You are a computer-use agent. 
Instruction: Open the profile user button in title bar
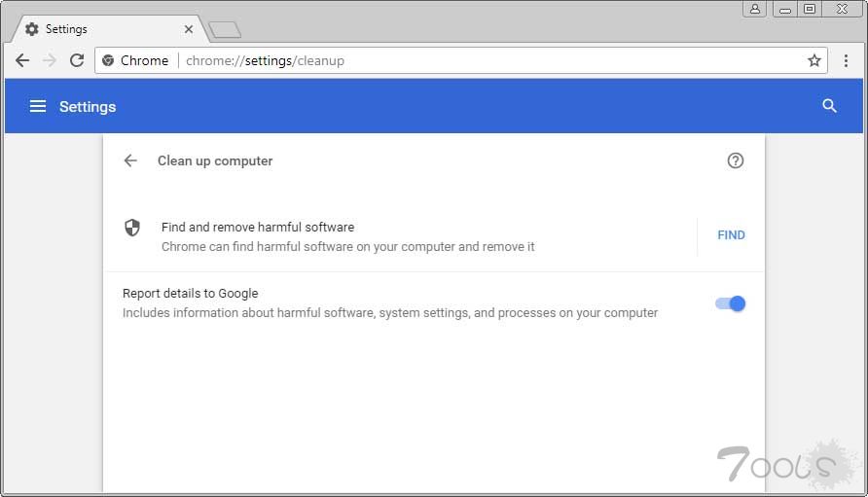(756, 9)
